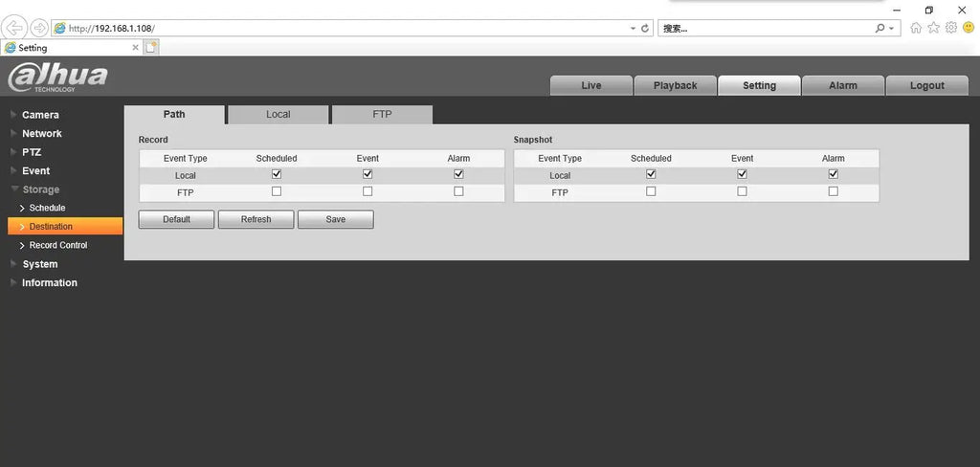Open the browser home icon
Viewport: 980px width, 467px height.
[x=917, y=28]
